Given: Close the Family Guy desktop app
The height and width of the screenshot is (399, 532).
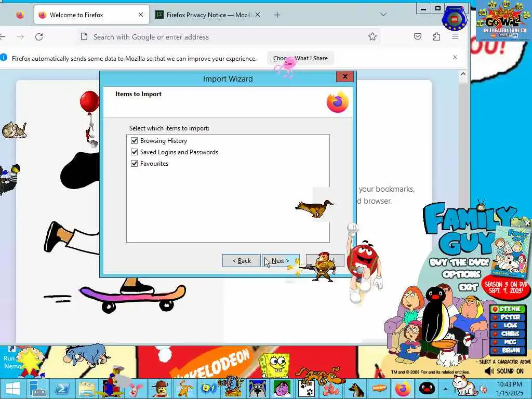Looking at the screenshot, I should pos(527,223).
